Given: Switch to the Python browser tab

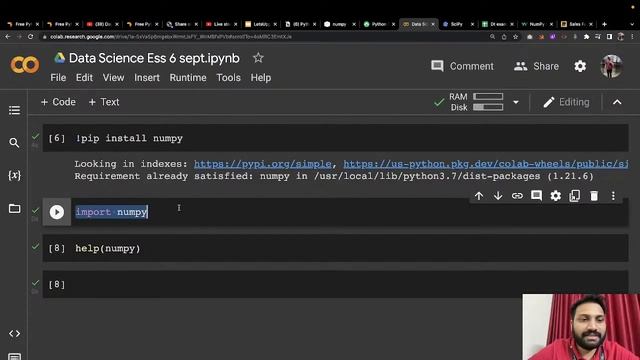Looking at the screenshot, I should (378, 24).
